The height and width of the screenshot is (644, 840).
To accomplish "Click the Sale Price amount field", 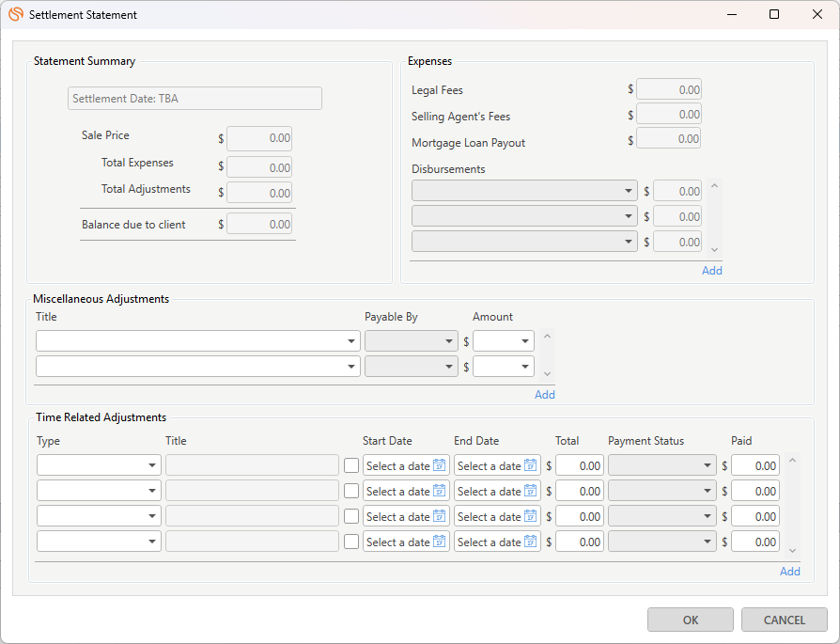I will 259,138.
